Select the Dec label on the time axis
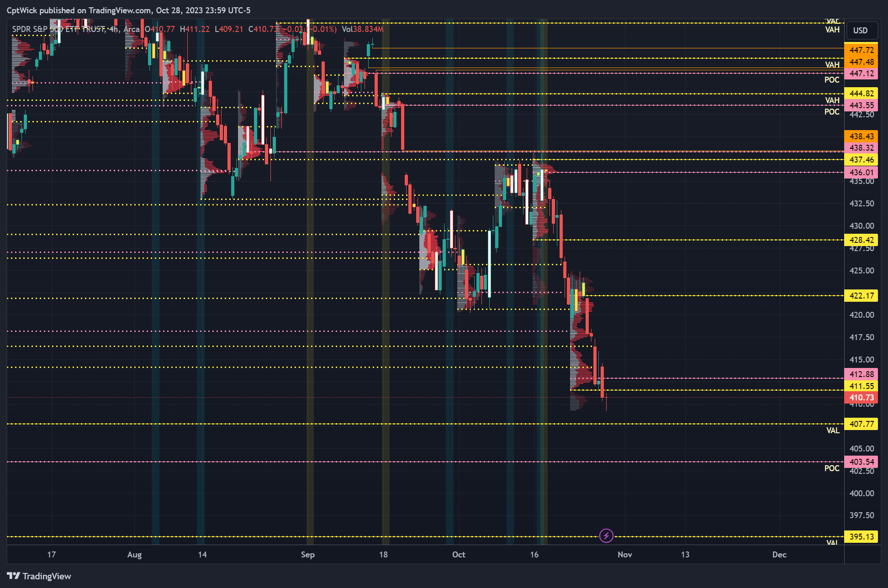 point(779,555)
